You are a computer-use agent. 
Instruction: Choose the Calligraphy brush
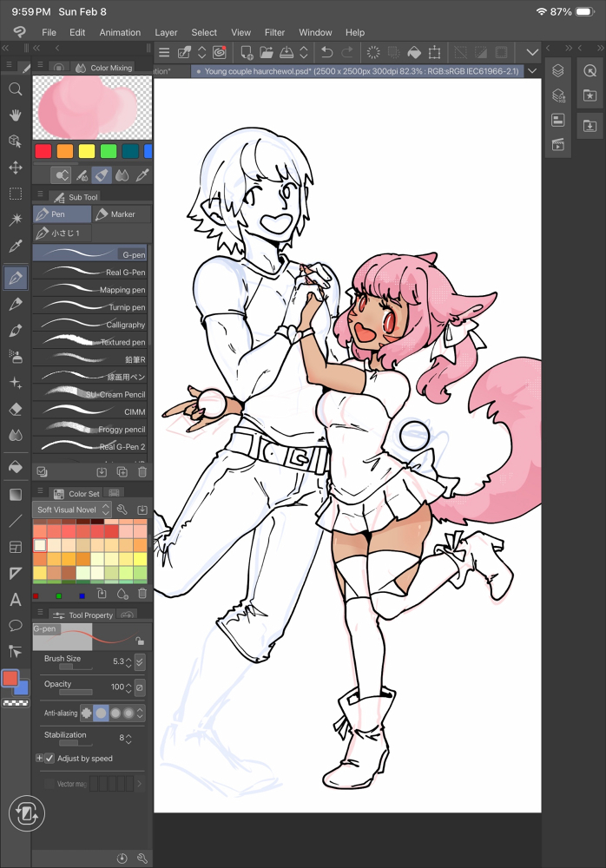coord(92,325)
